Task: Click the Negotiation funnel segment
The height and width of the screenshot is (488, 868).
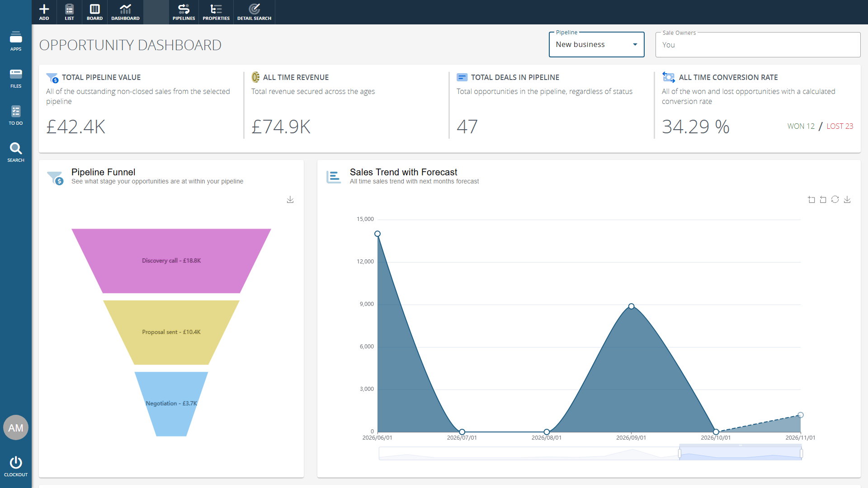Action: pos(171,404)
